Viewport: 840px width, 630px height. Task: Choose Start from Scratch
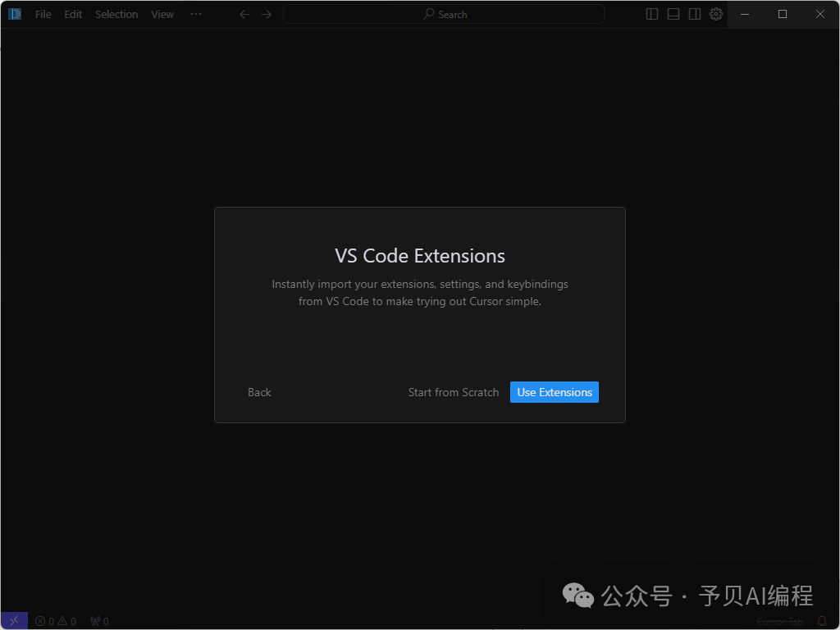tap(453, 392)
